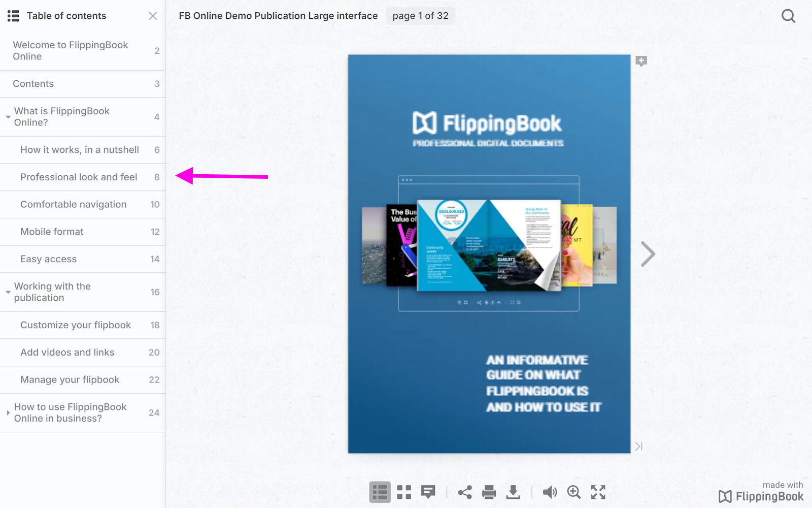Open the Mobile format section
This screenshot has height=508, width=812.
tap(83, 232)
